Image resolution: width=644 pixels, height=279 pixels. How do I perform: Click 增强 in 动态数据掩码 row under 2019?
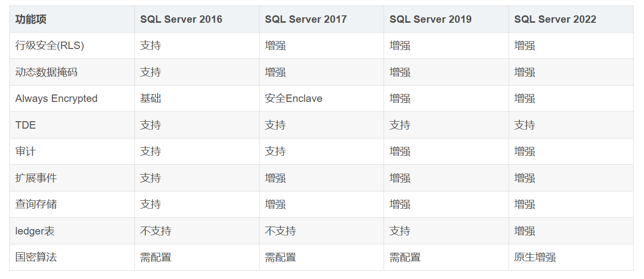pyautogui.click(x=400, y=72)
